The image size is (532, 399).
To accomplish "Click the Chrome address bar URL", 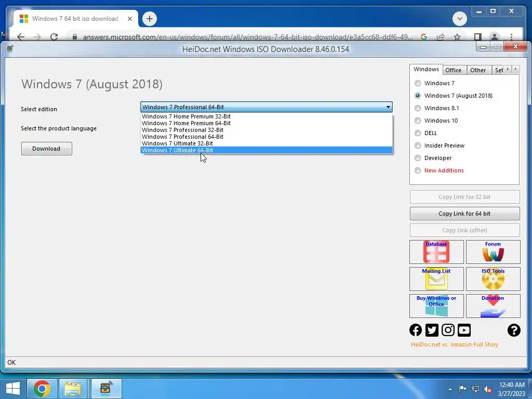I will pyautogui.click(x=248, y=37).
